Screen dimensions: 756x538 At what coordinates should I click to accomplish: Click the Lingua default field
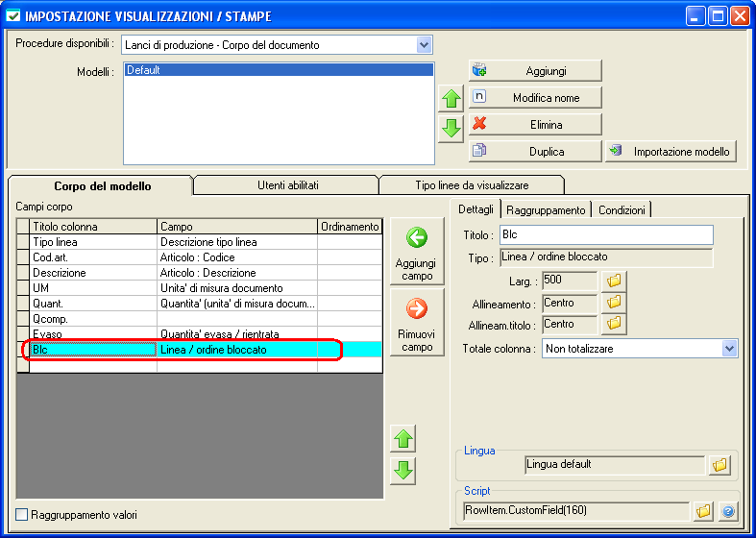point(615,465)
